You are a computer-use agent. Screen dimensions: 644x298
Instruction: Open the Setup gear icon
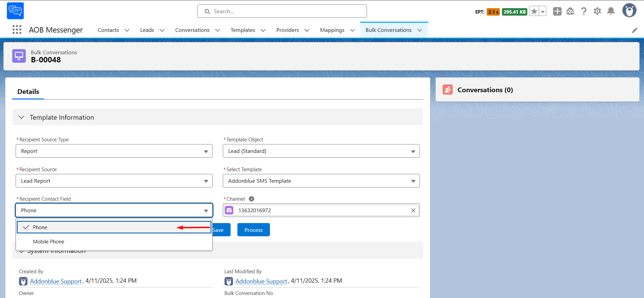(597, 11)
